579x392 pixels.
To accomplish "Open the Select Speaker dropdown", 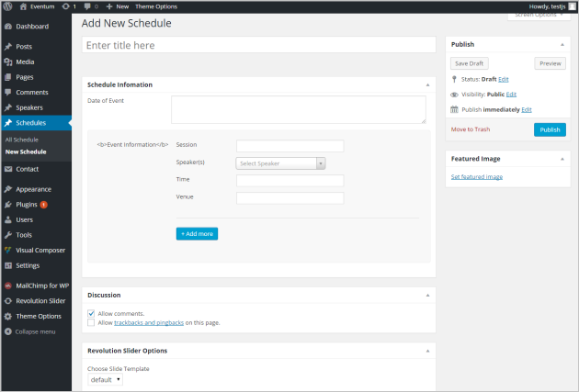I will point(280,163).
